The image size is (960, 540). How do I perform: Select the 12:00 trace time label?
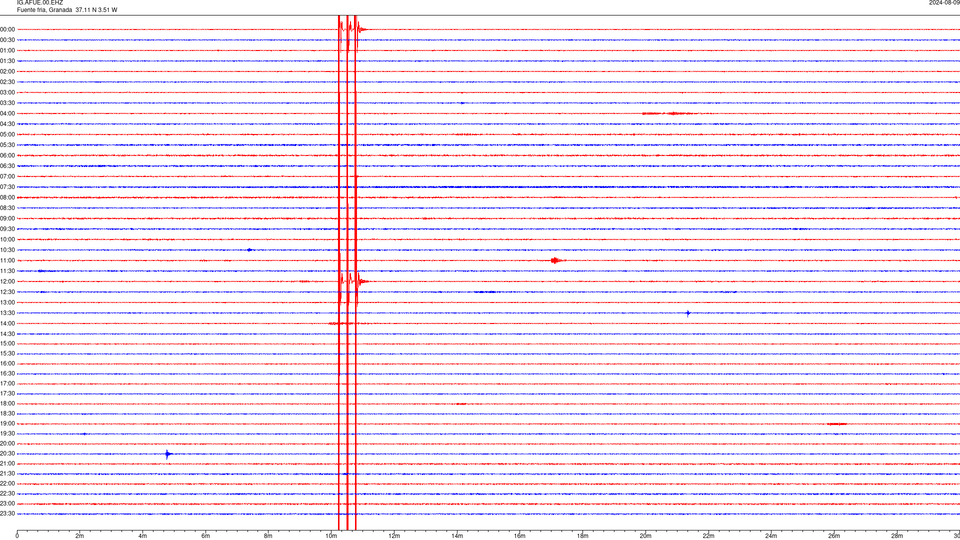click(x=8, y=281)
